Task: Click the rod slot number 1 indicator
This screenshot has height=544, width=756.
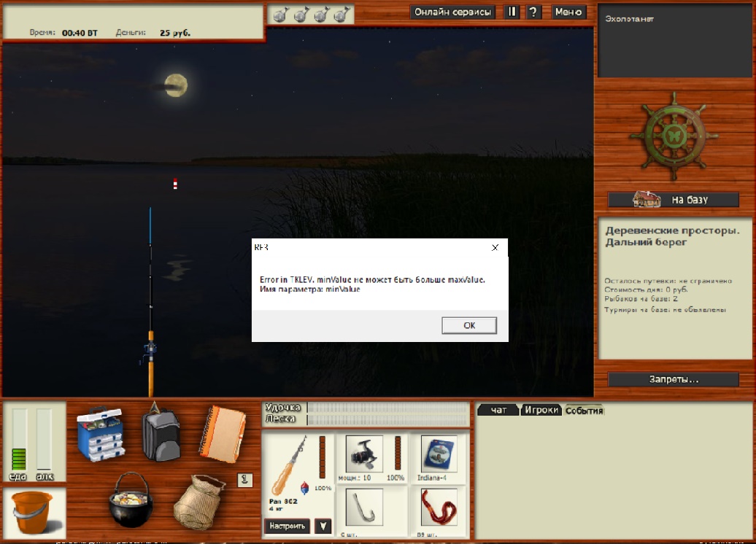Action: (x=244, y=479)
